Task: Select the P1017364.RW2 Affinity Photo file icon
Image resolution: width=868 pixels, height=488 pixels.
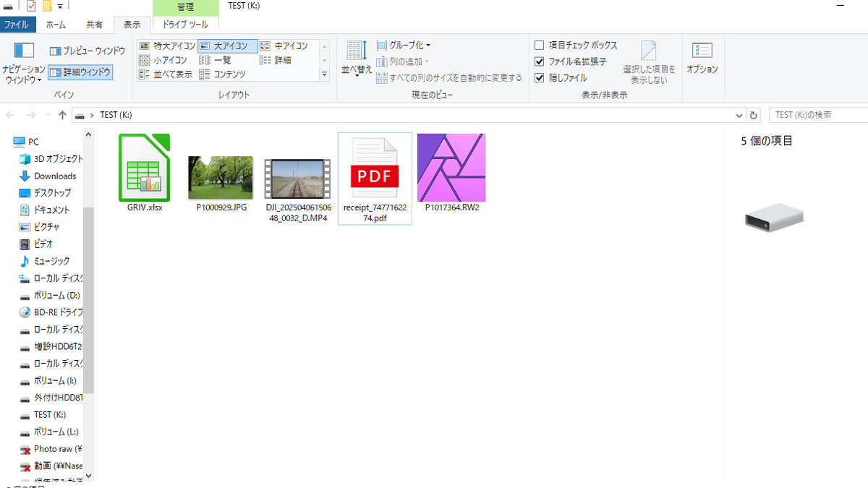Action: [x=451, y=168]
